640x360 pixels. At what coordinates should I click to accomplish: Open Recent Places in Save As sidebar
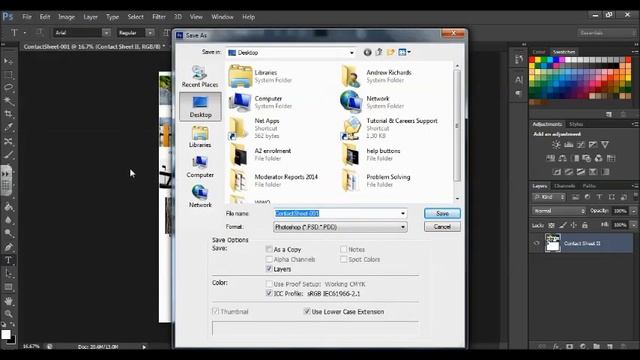[200, 76]
